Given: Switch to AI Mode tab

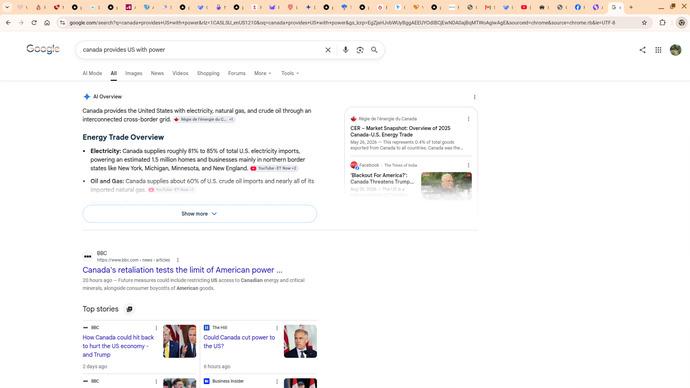Looking at the screenshot, I should pos(92,73).
